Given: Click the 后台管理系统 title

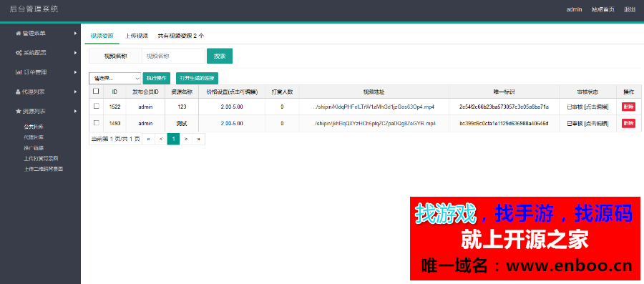Looking at the screenshot, I should click(34, 9).
